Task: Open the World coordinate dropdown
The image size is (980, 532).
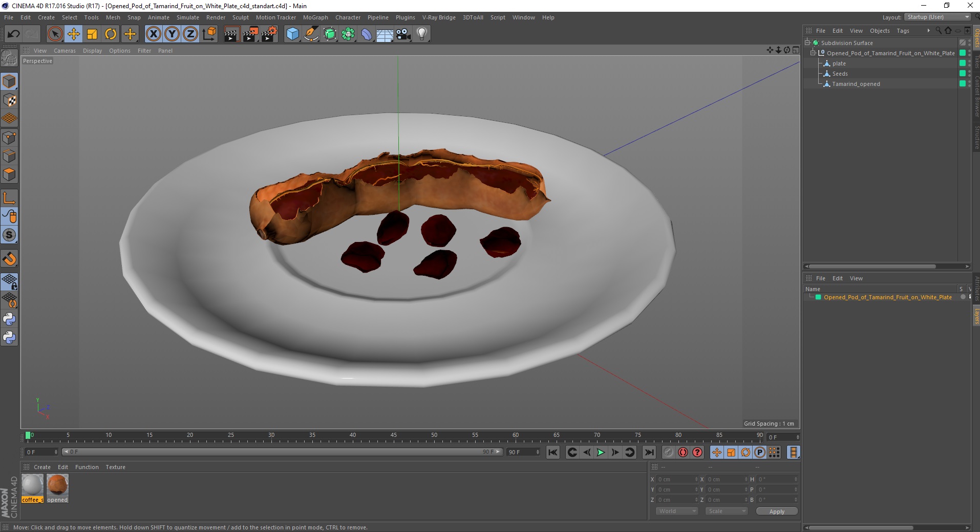Action: pyautogui.click(x=677, y=511)
